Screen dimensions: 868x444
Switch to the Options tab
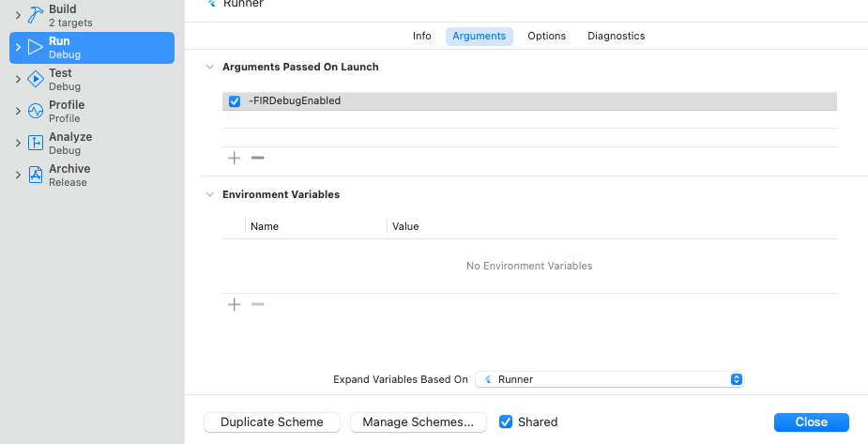point(546,36)
